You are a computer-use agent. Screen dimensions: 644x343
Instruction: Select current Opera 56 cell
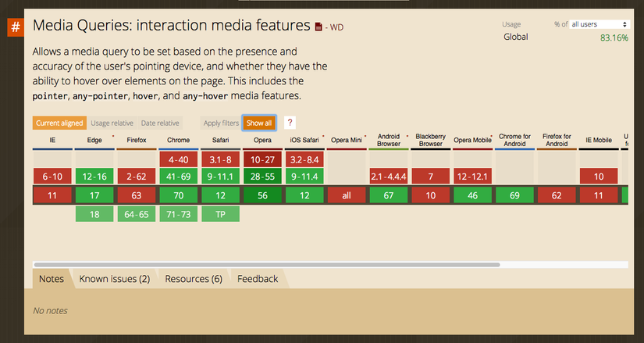[262, 195]
